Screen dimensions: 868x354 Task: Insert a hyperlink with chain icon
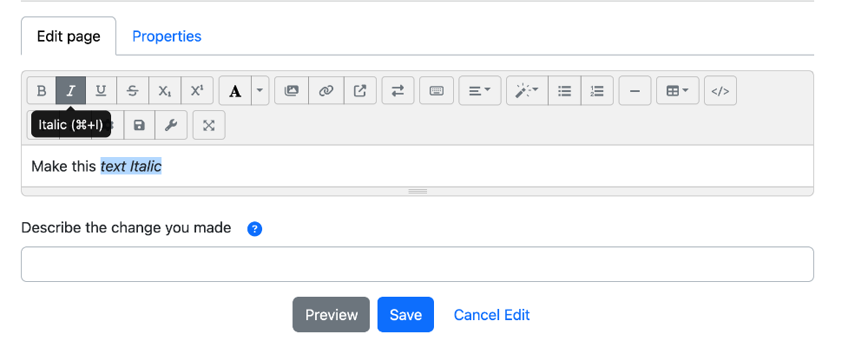click(x=326, y=91)
